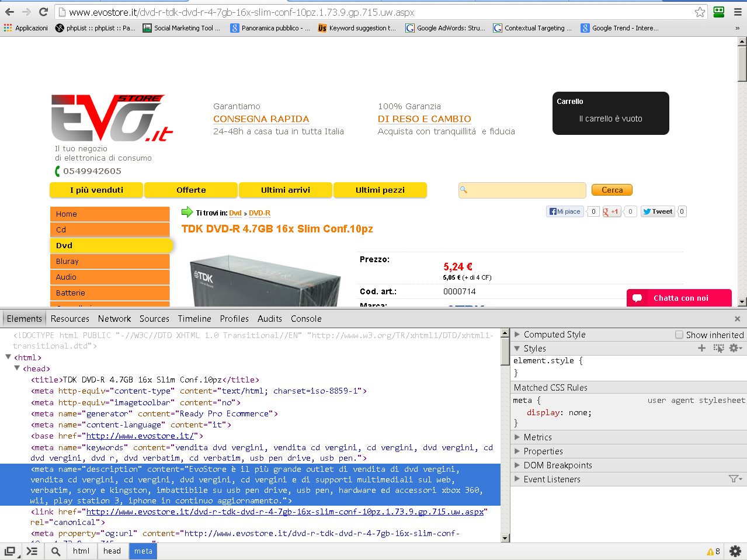Image resolution: width=747 pixels, height=560 pixels.
Task: Enable Show inherited checkbox
Action: (x=679, y=335)
